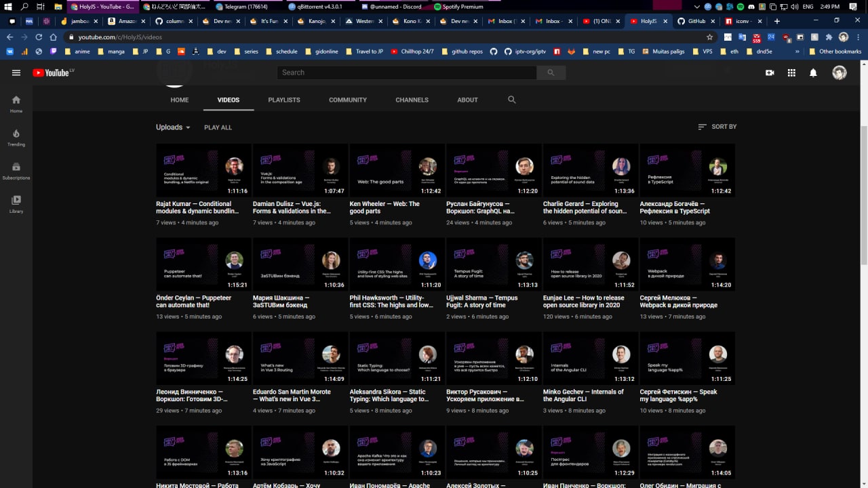
Task: Open Minko Gechev Internals of Angular CLI title
Action: pyautogui.click(x=584, y=395)
